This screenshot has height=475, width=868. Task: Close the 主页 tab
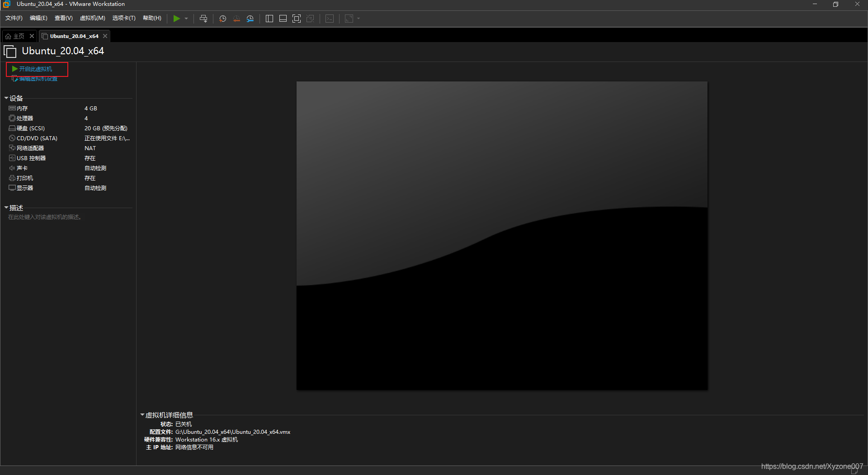pos(32,36)
